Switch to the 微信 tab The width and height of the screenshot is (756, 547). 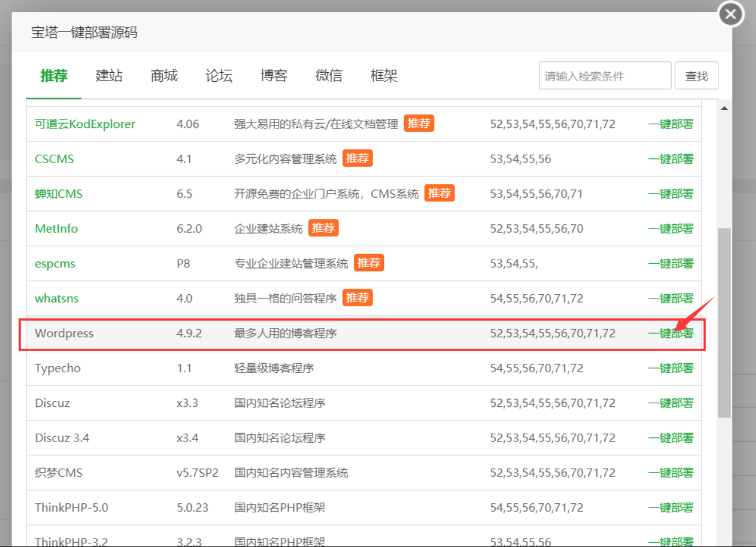tap(329, 76)
